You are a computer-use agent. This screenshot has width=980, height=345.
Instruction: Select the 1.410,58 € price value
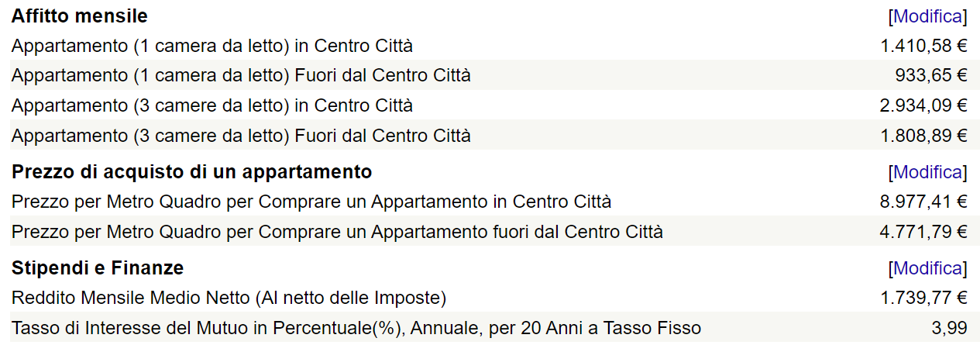pos(923,46)
